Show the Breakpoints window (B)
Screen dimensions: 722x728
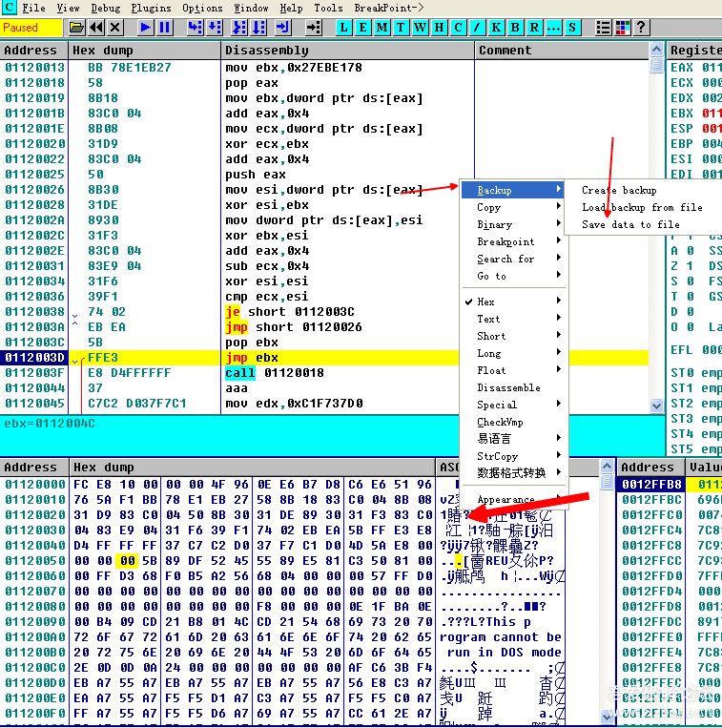pyautogui.click(x=516, y=28)
